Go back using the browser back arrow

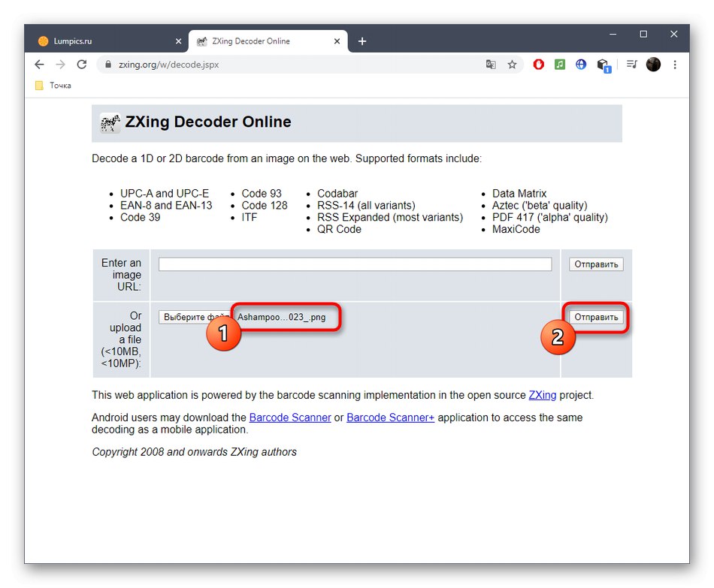tap(40, 65)
